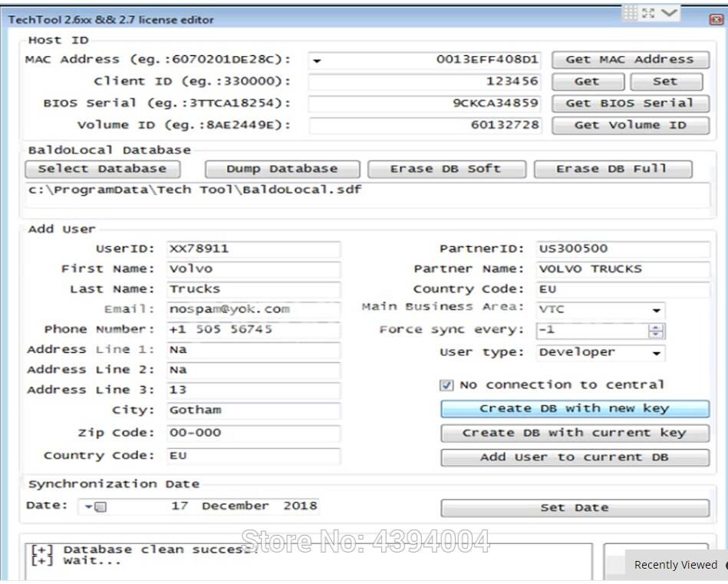Click Get BIOS Serial button
The height and width of the screenshot is (584, 728).
click(x=630, y=104)
